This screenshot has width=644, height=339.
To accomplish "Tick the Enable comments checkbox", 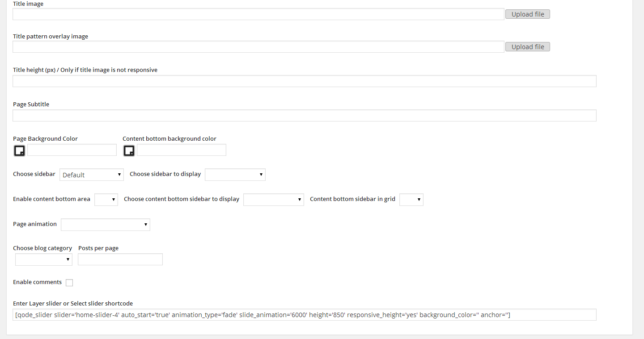I will pos(69,283).
